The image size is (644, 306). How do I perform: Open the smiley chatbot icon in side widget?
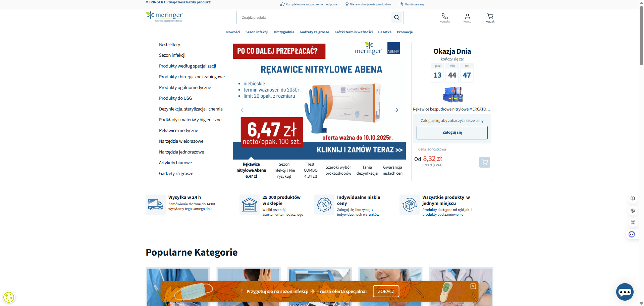(632, 234)
